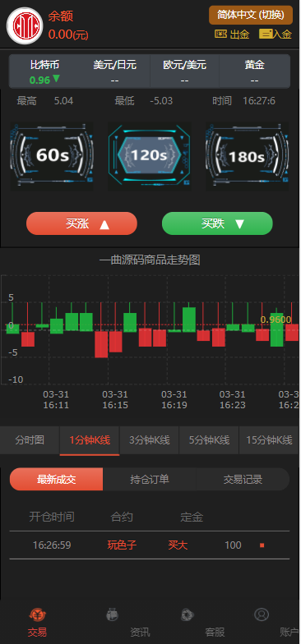The width and height of the screenshot is (301, 644).
Task: Click the red square on the 16:26:59 row
Action: (262, 545)
